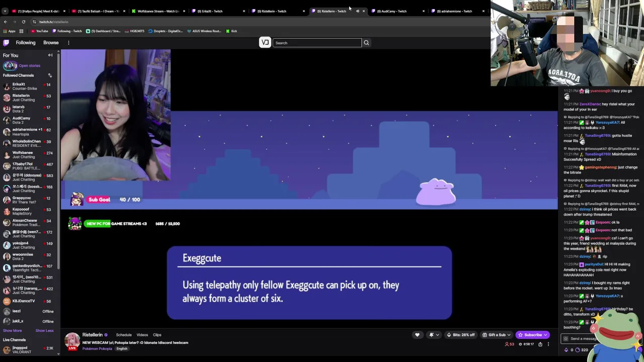This screenshot has height=362, width=644.
Task: Open the Videos tab for Ristellerin
Action: tap(142, 335)
